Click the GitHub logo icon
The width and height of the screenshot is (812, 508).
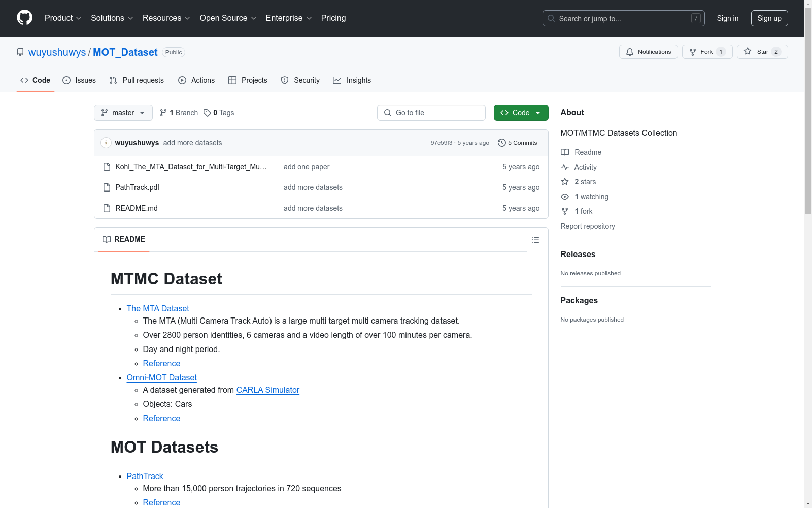coord(24,18)
